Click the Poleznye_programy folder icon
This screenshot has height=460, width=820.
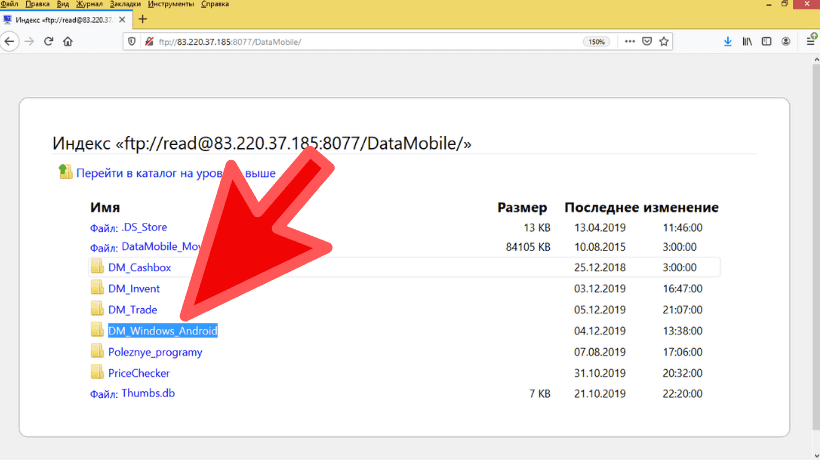coord(97,351)
